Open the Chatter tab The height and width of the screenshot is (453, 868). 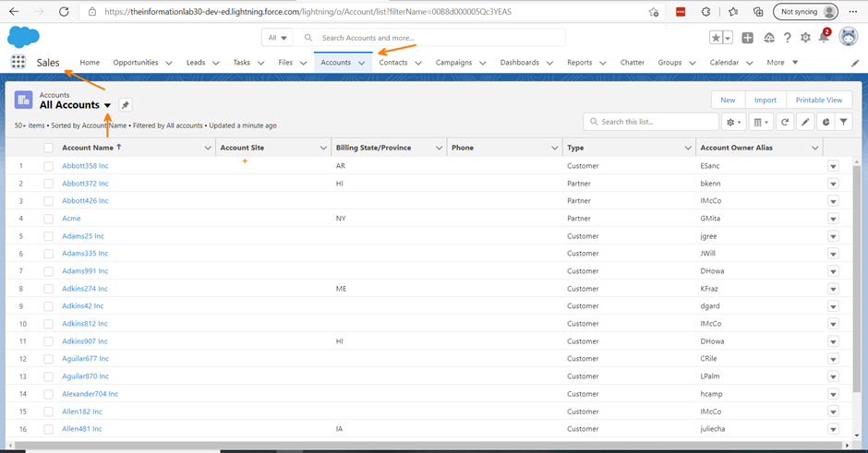click(x=632, y=63)
